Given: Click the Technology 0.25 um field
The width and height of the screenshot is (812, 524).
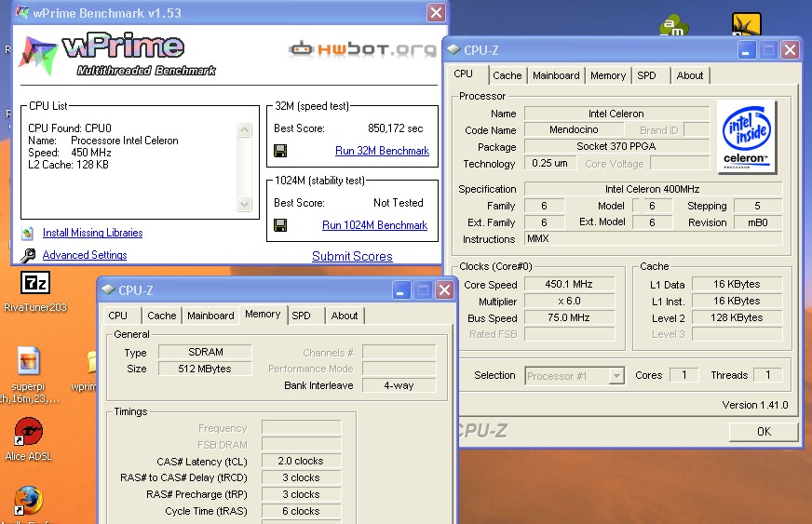Looking at the screenshot, I should click(549, 163).
